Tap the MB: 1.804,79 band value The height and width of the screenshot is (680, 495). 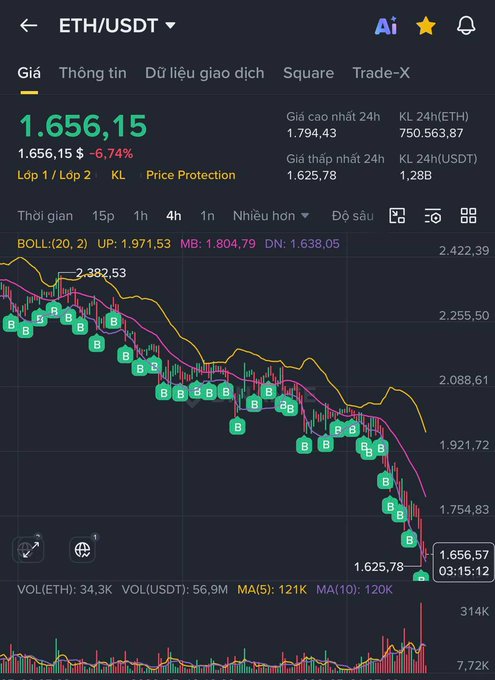tap(218, 244)
